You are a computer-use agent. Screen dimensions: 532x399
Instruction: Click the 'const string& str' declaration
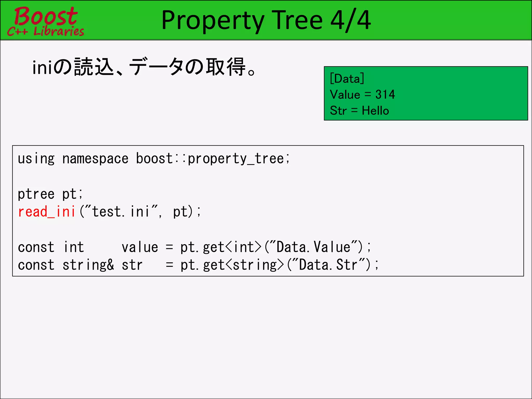(x=80, y=265)
